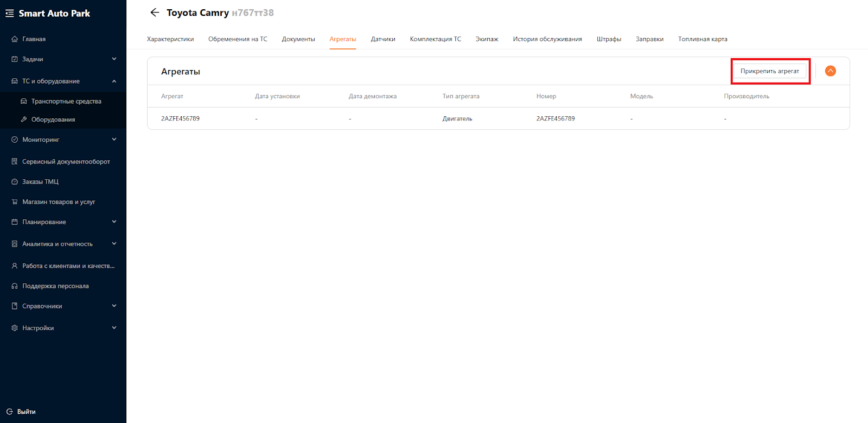Expand the Настройки sidebar section
The width and height of the screenshot is (868, 423).
click(114, 328)
